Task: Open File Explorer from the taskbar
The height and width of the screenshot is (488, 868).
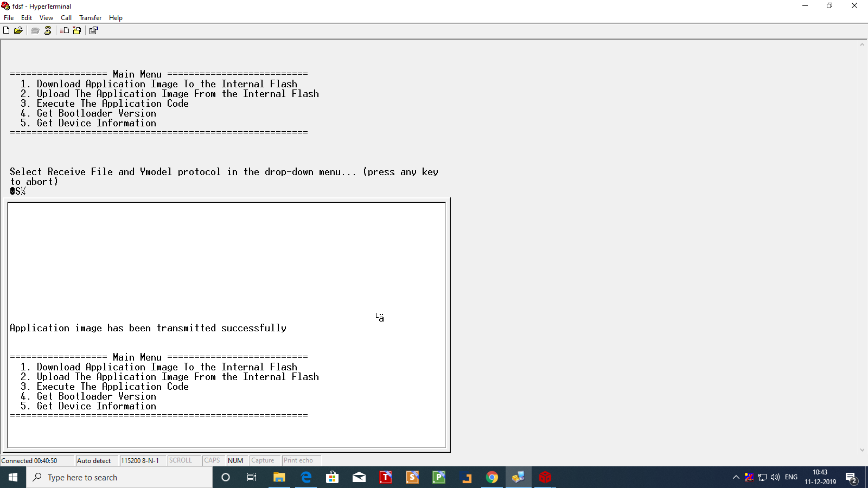Action: point(279,477)
